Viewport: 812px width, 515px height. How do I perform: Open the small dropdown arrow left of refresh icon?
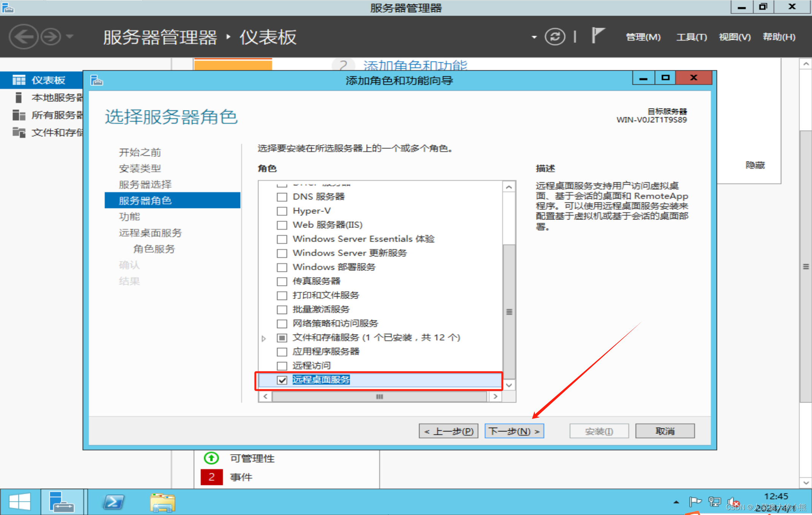(534, 37)
